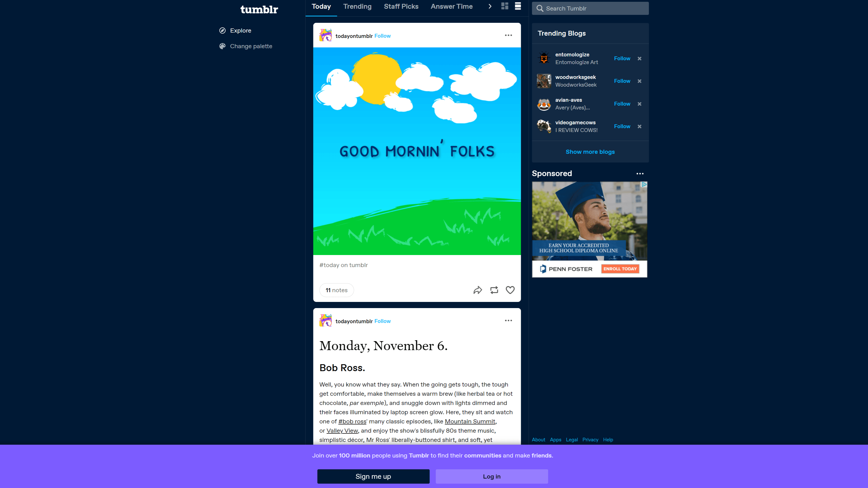Screen dimensions: 868x488
Task: Click the reblog icon on the post
Action: (494, 290)
